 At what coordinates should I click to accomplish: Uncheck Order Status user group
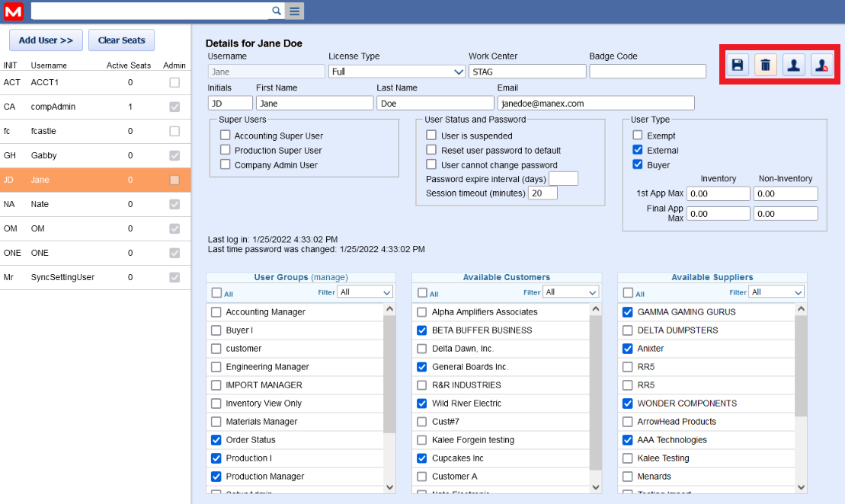[216, 440]
